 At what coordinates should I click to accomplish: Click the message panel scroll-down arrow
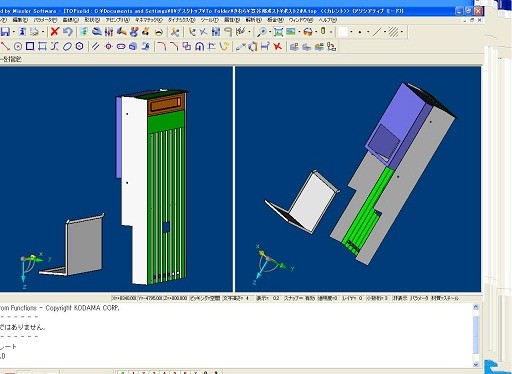click(476, 364)
